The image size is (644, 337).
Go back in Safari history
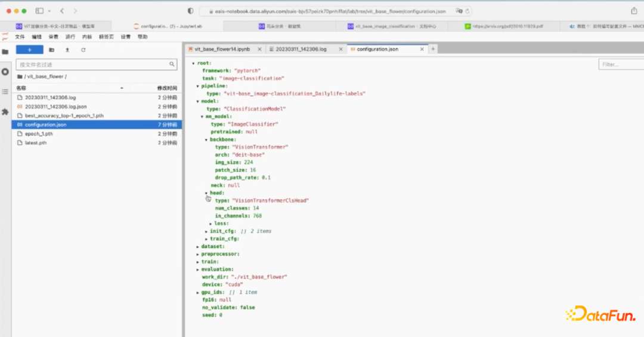coord(62,11)
